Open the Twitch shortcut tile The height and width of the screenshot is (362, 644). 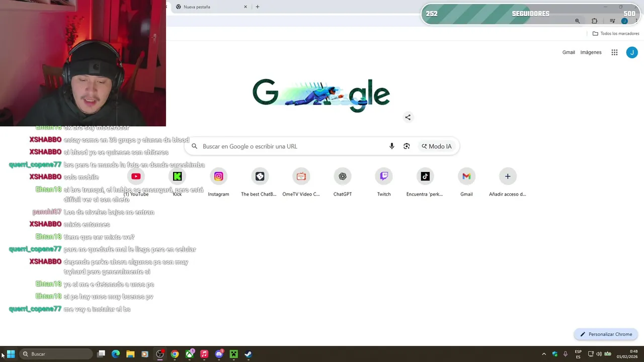click(x=384, y=182)
